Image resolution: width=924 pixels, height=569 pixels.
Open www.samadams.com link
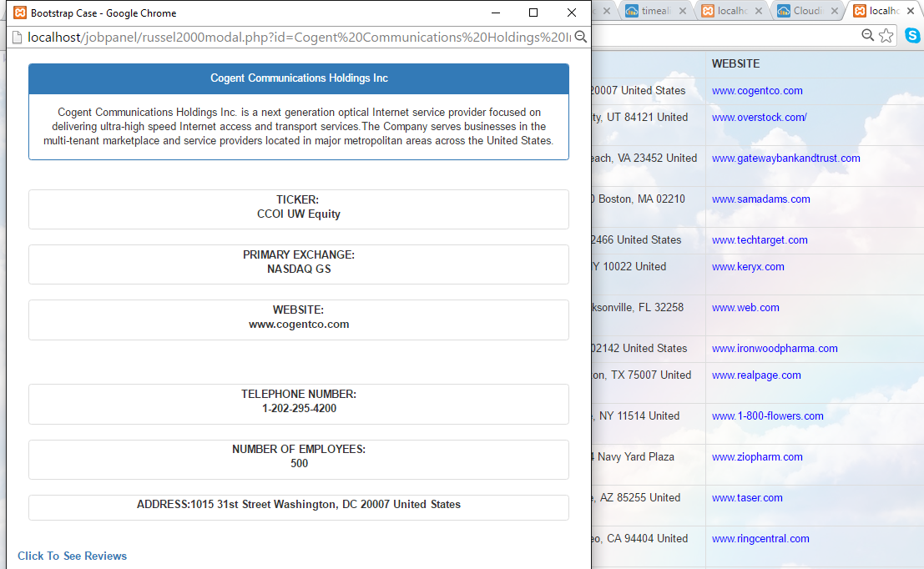coord(760,199)
